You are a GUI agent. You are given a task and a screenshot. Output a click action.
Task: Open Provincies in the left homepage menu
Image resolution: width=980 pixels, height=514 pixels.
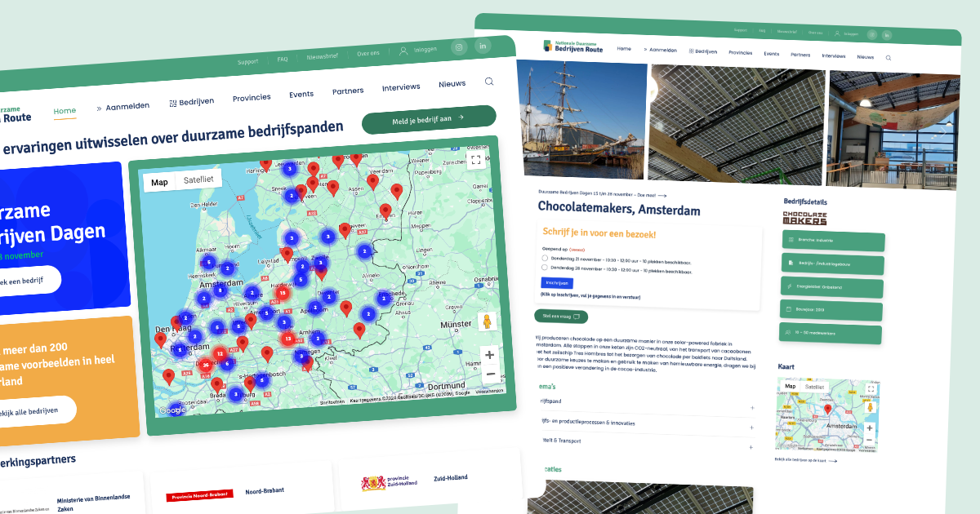pos(252,98)
